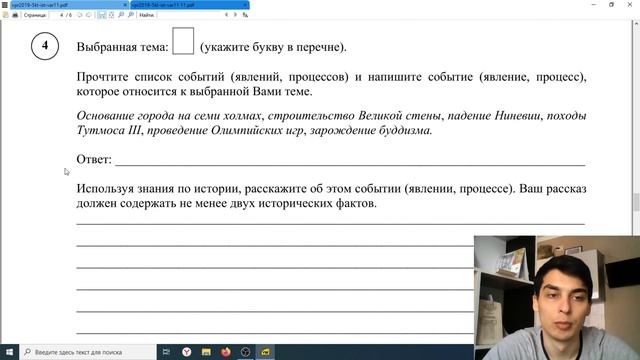Click the text "Основание города на семи холмах"
Image resolution: width=640 pixels, height=360 pixels.
(x=169, y=116)
